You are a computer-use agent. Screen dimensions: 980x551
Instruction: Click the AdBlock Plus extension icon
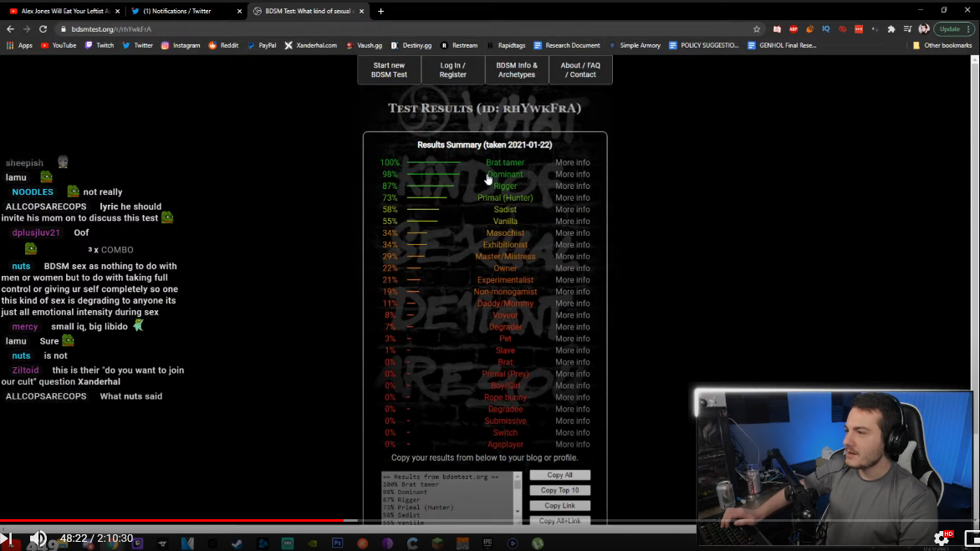point(794,28)
